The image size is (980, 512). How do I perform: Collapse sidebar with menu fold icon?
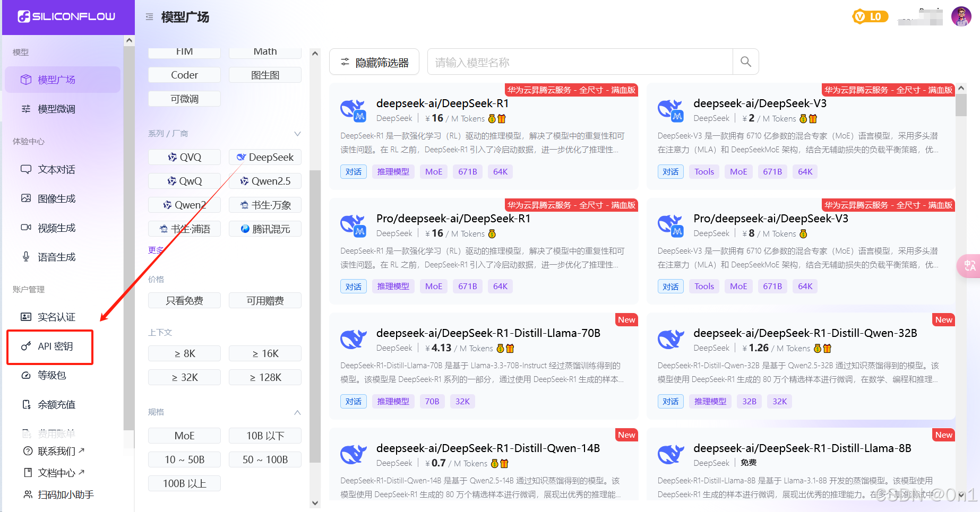coord(150,17)
